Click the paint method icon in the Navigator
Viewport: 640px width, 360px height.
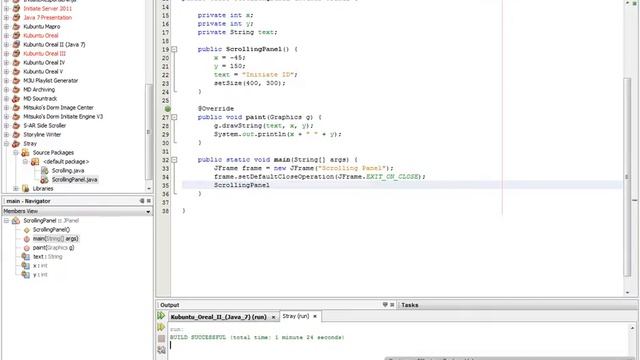tap(27, 248)
